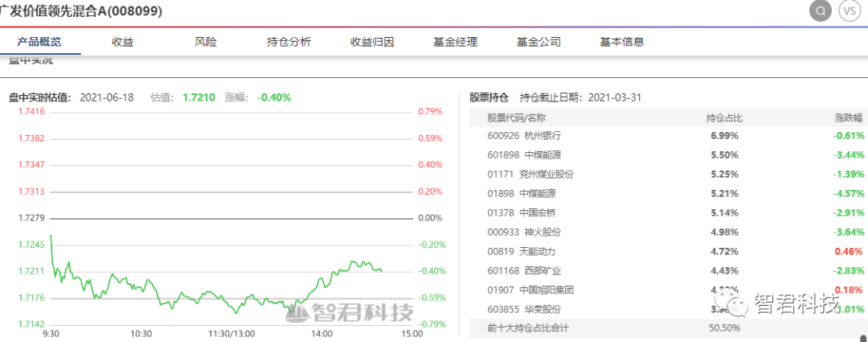
Task: Switch to 产品概览 tab
Action: click(39, 42)
